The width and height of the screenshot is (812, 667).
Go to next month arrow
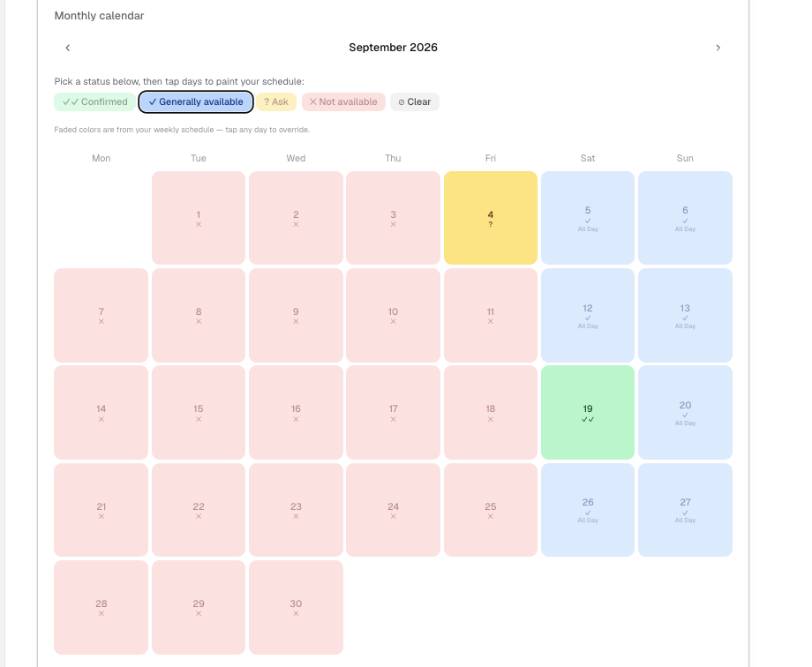718,48
